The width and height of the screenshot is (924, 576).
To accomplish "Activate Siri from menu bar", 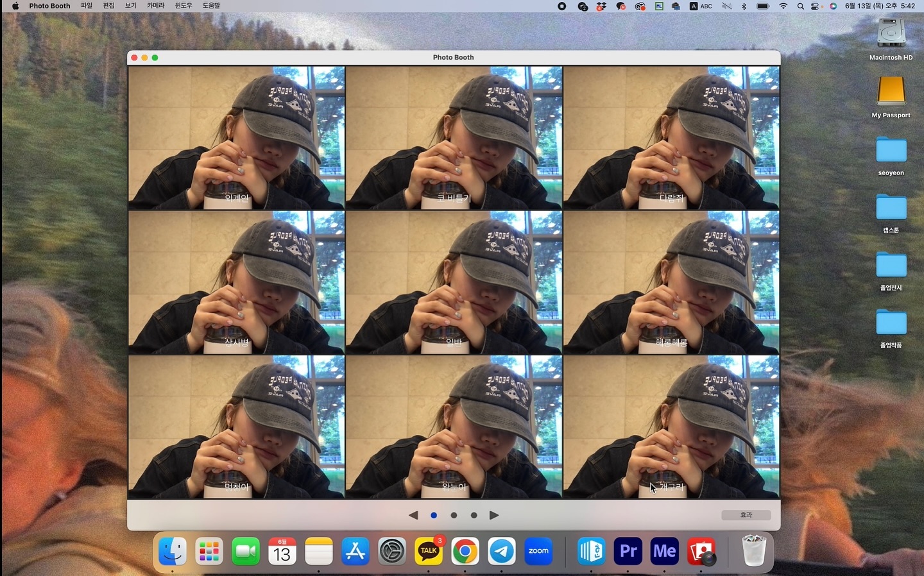I will 833,6.
